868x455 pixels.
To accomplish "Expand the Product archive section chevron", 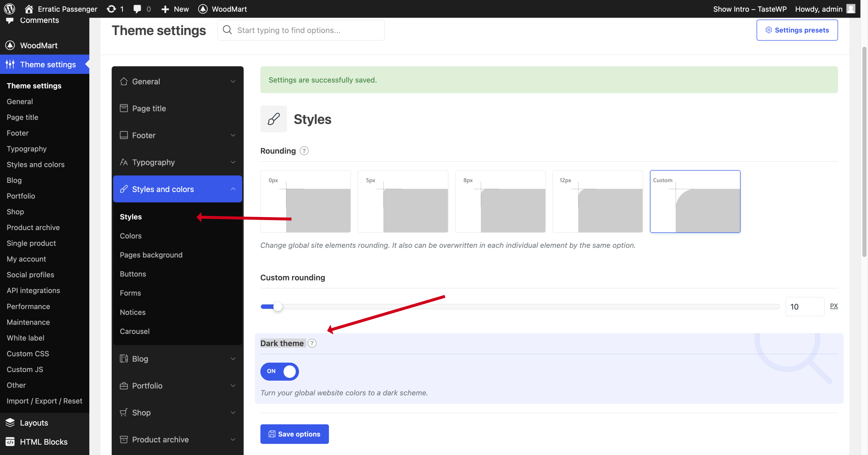I will 233,440.
